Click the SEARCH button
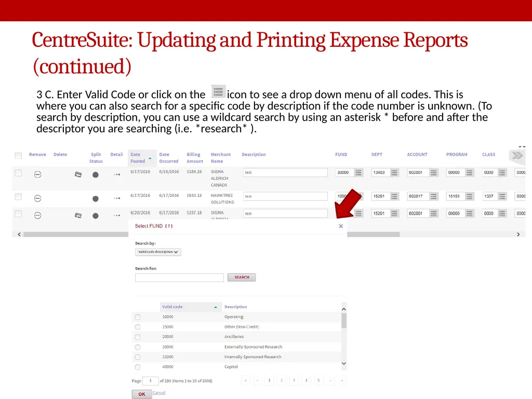This screenshot has width=532, height=399. tap(242, 277)
